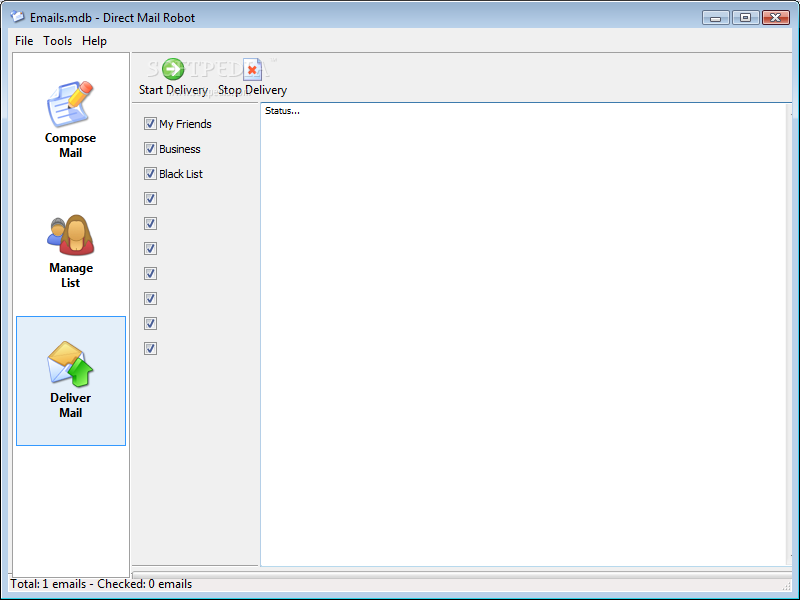Uncheck the My Friends checkbox

[150, 123]
